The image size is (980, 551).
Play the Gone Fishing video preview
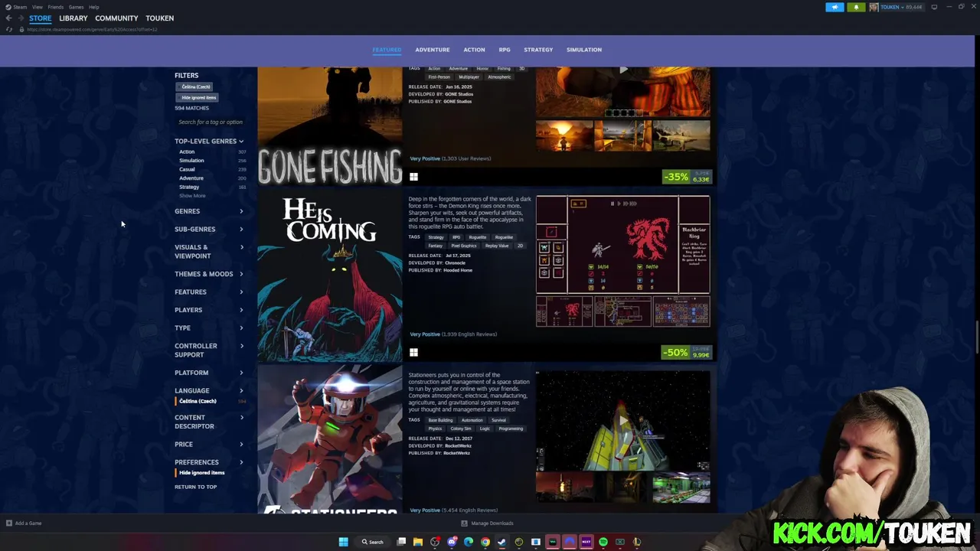[623, 70]
